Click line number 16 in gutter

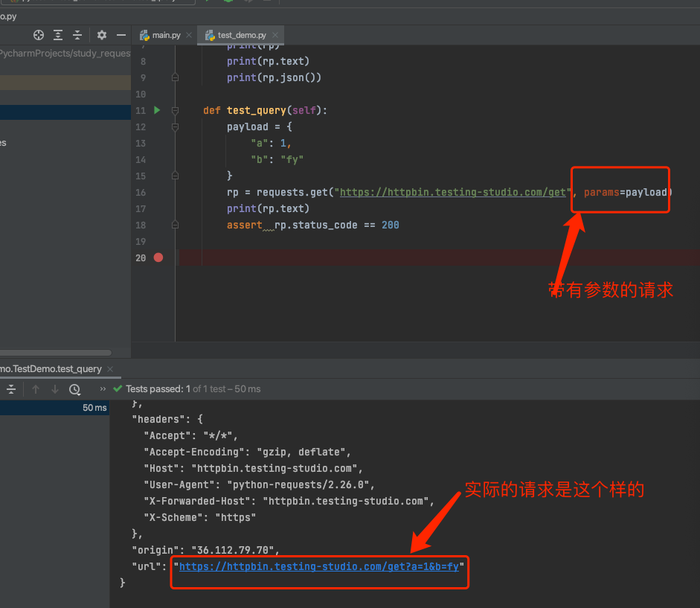(x=141, y=192)
